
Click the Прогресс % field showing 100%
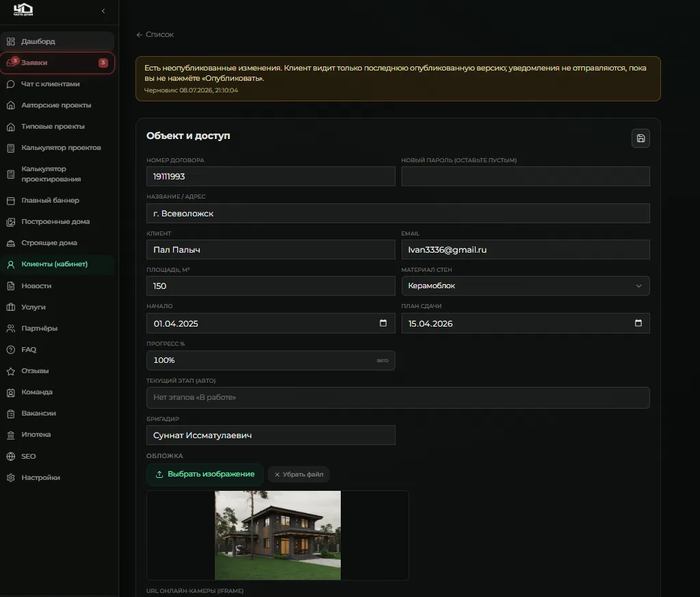[270, 360]
